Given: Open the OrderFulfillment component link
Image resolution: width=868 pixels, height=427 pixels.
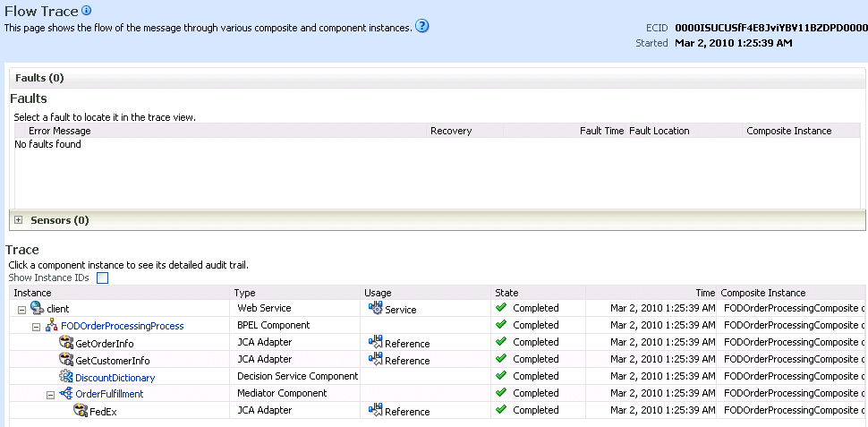Looking at the screenshot, I should 109,394.
